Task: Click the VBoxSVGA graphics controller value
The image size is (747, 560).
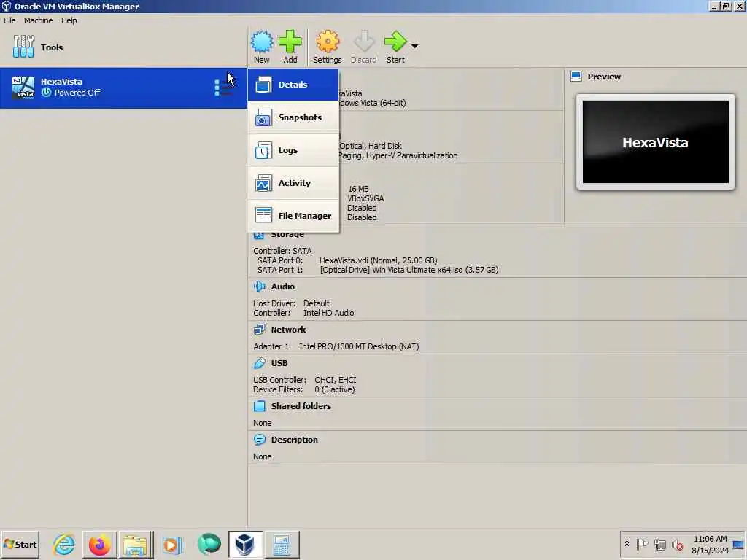Action: coord(365,198)
